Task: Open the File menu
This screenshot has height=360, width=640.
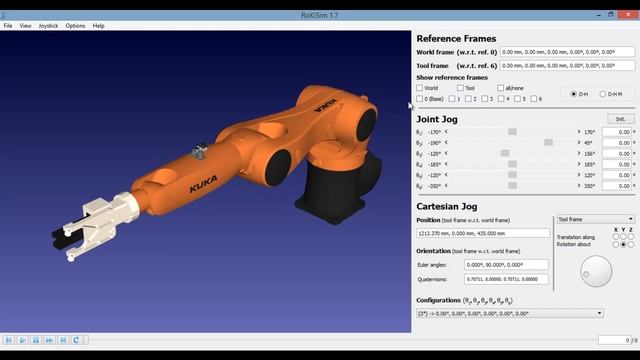Action: [x=8, y=26]
